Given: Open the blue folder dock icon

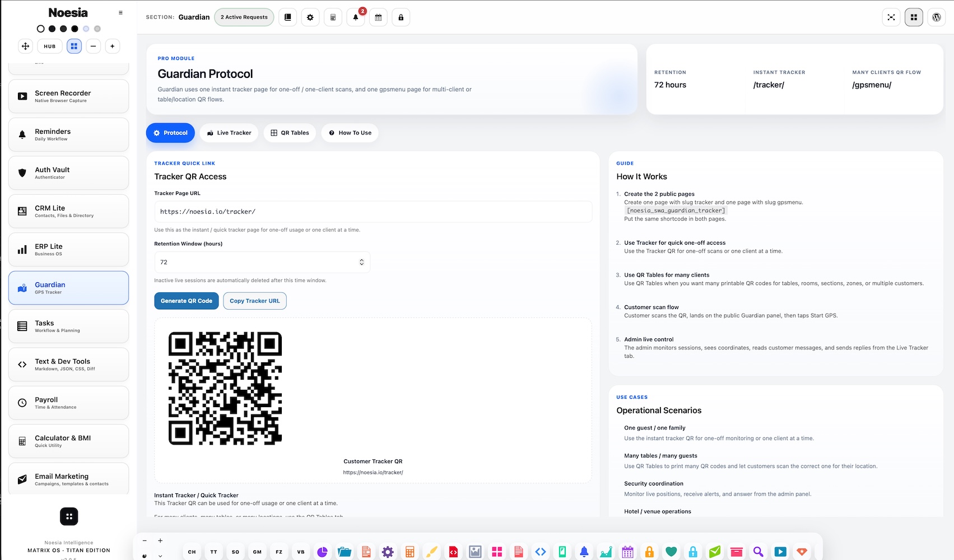Looking at the screenshot, I should pyautogui.click(x=344, y=552).
